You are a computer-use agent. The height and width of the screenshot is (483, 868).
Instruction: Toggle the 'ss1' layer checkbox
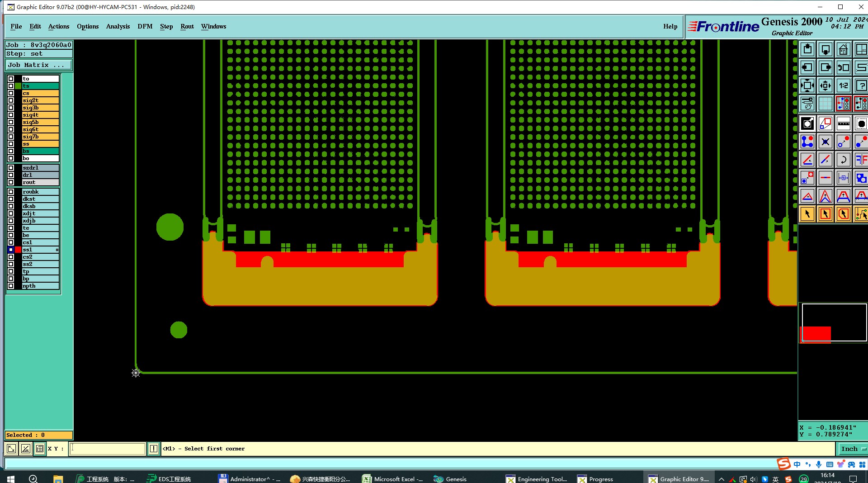(x=11, y=250)
